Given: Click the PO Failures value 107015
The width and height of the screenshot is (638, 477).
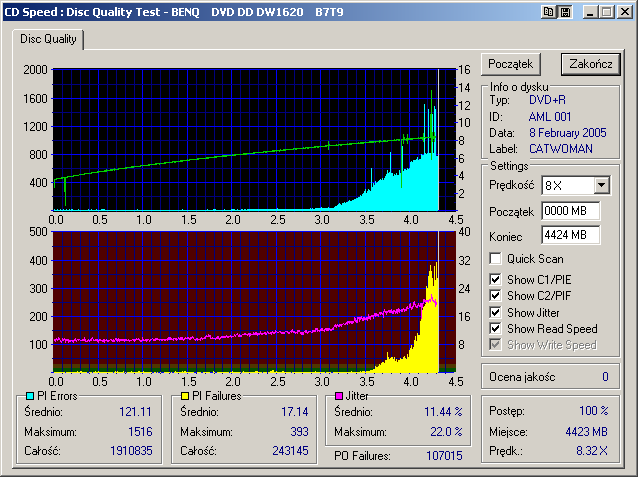Looking at the screenshot, I should point(444,456).
